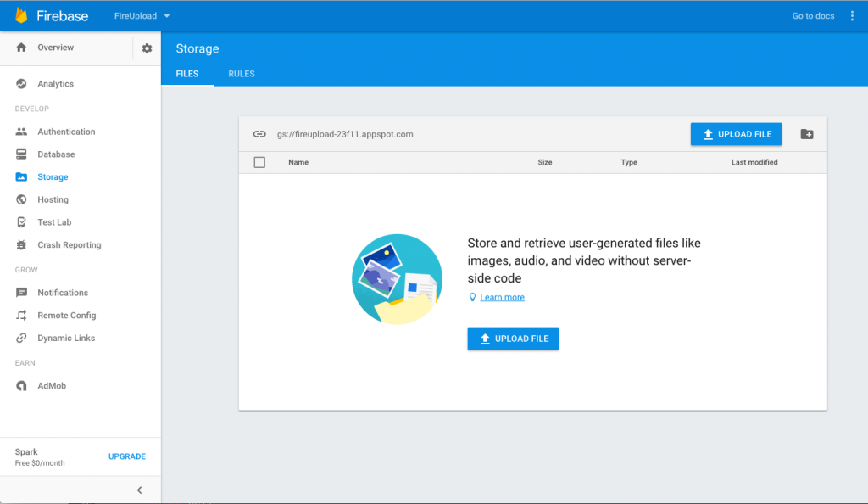Screen dimensions: 868x504
Task: Open the vertical three-dot overflow menu
Action: pos(852,16)
